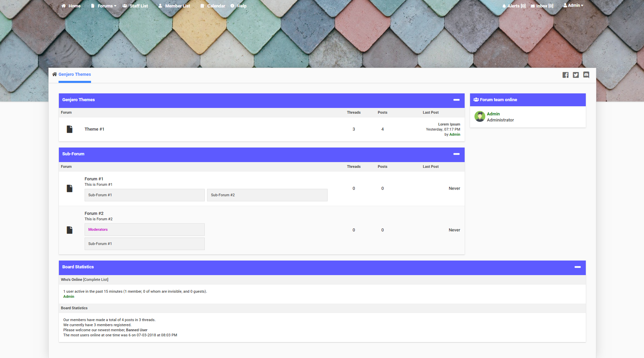Open Sub-Forum #2 under Forum #1
This screenshot has width=644, height=358.
[223, 195]
